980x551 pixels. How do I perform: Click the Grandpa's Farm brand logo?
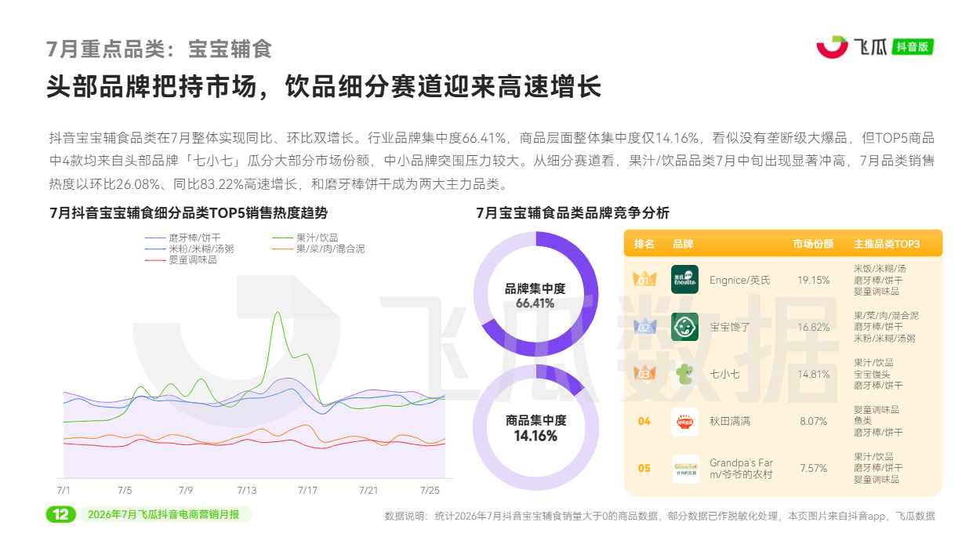[684, 468]
